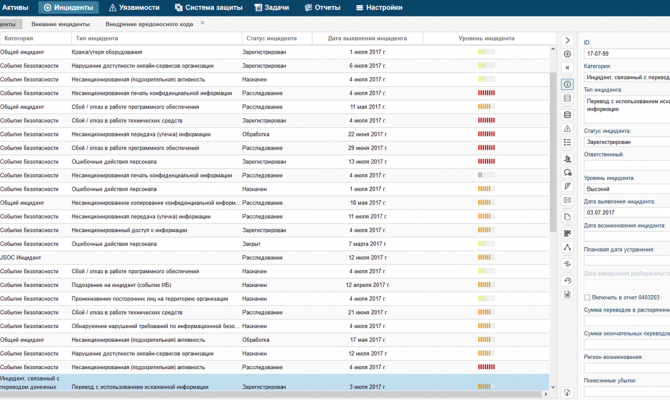Image resolution: width=670 pixels, height=400 pixels.
Task: Open the Система защиты menu
Action: pos(209,7)
